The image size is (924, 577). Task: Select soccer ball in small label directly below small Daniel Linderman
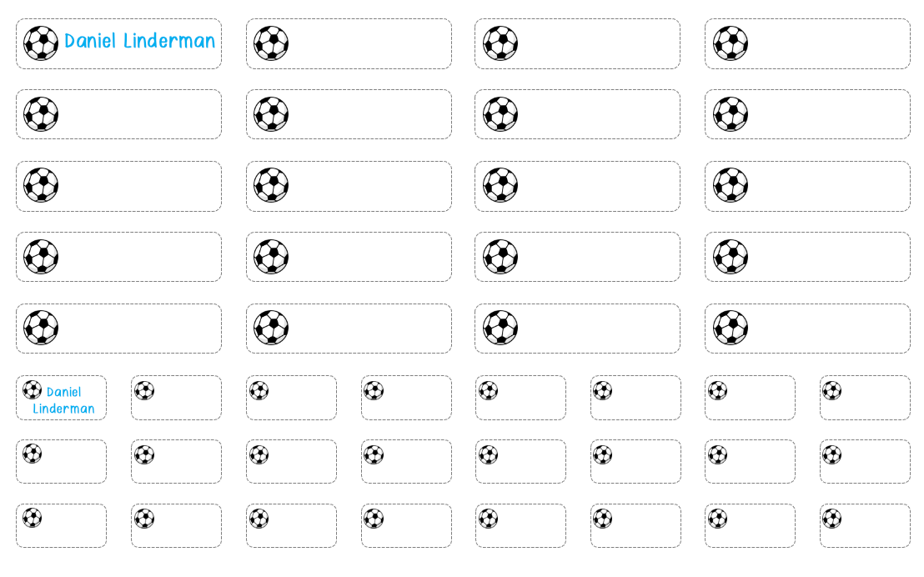point(32,454)
